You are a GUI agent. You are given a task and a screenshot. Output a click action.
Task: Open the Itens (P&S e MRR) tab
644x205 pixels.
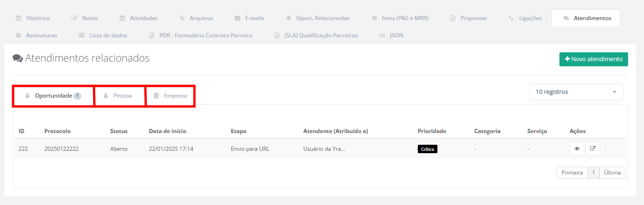tap(400, 18)
